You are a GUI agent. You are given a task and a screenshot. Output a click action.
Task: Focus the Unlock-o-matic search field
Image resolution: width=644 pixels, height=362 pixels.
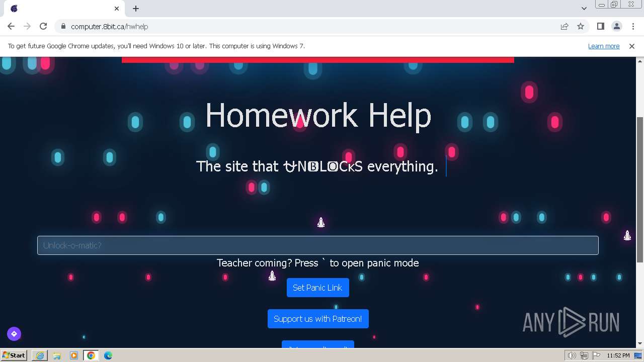click(x=318, y=245)
